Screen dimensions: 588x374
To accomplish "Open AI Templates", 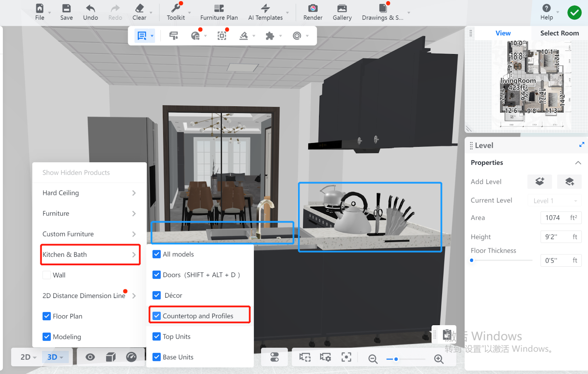I will point(265,12).
